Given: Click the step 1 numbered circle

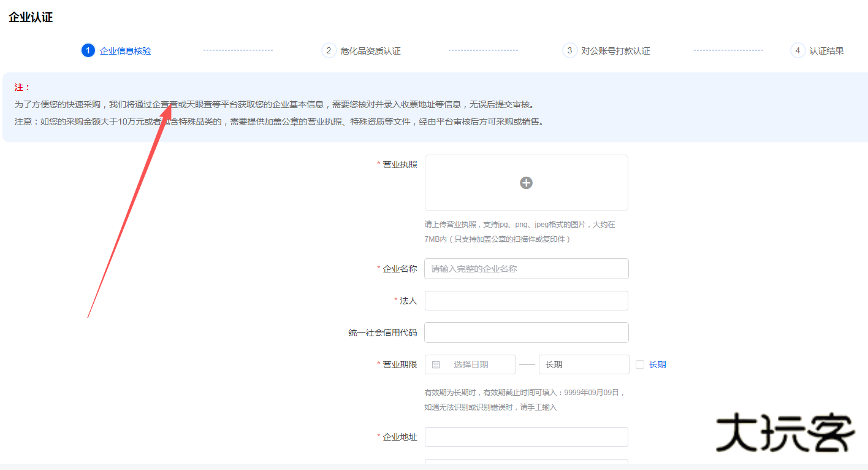Looking at the screenshot, I should 88,50.
